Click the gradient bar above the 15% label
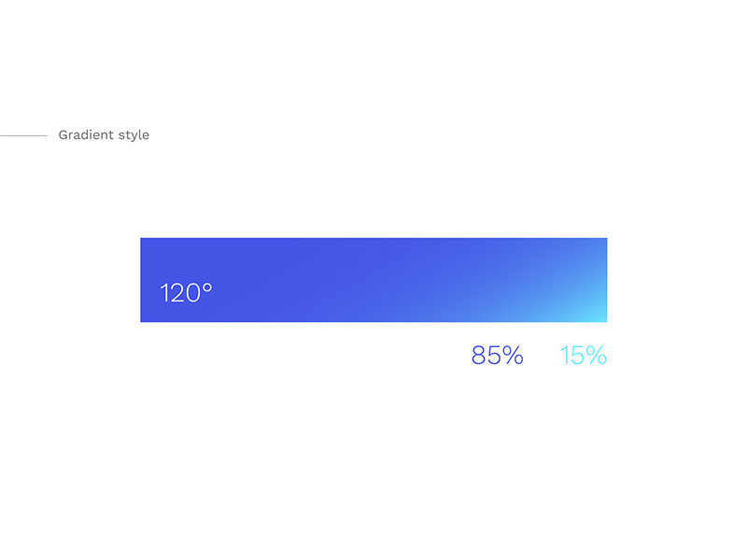 pyautogui.click(x=583, y=280)
